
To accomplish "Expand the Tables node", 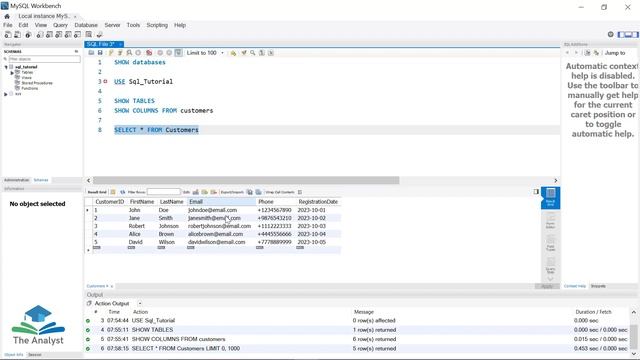I will click(x=12, y=73).
